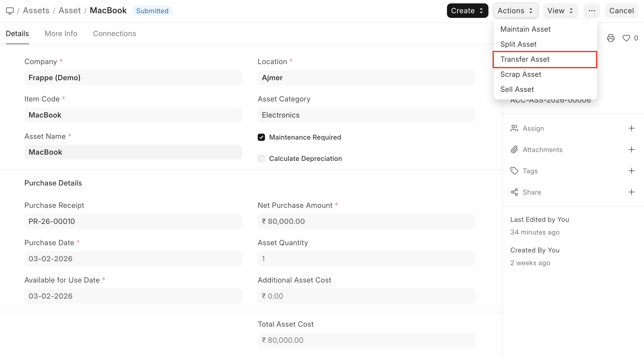Screen dimensions: 644x356
Task: Switch to the More Info tab
Action: (x=61, y=33)
